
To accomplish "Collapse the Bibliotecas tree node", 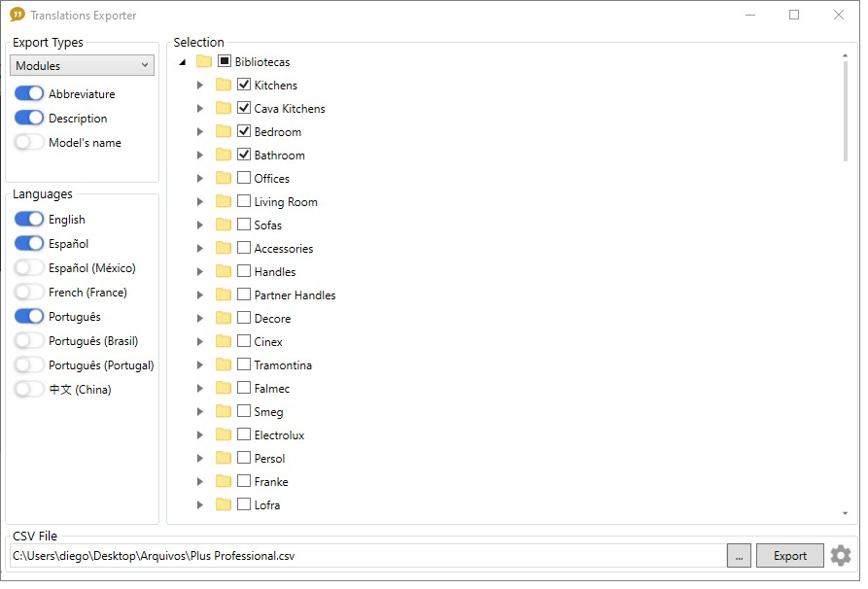I will [x=184, y=62].
